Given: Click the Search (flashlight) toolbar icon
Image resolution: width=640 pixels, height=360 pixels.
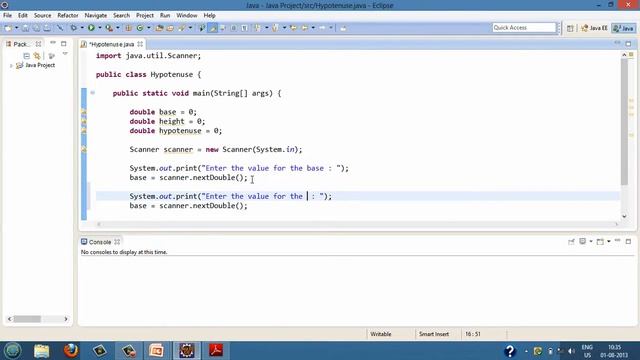Looking at the screenshot, I should pyautogui.click(x=182, y=28).
